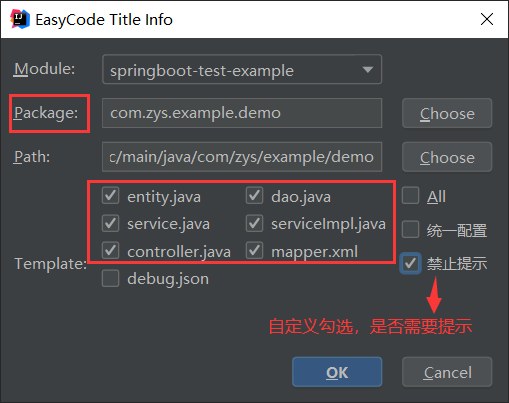This screenshot has width=509, height=403.
Task: Choose a package with the Choose button
Action: 447,113
